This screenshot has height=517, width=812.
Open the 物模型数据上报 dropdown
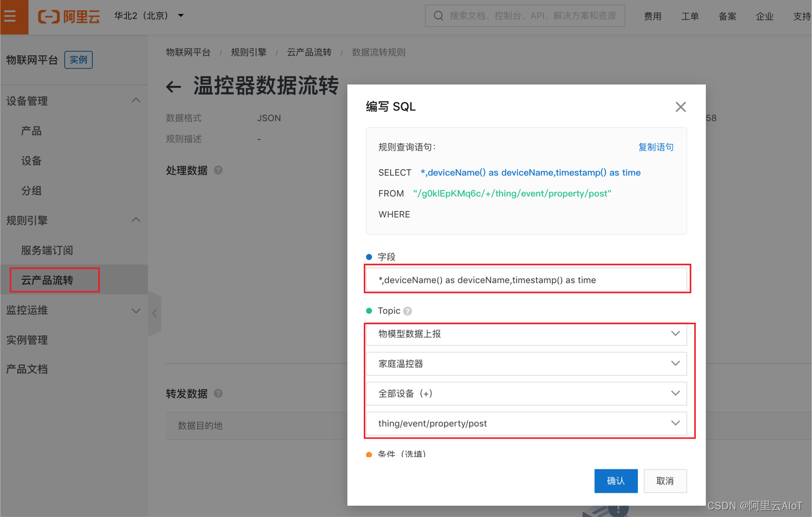(x=526, y=334)
